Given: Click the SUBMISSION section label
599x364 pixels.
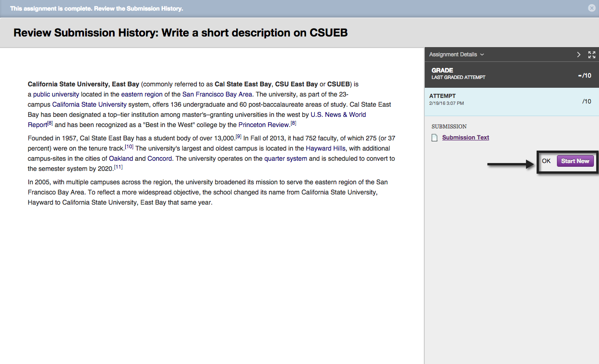Looking at the screenshot, I should coord(449,126).
